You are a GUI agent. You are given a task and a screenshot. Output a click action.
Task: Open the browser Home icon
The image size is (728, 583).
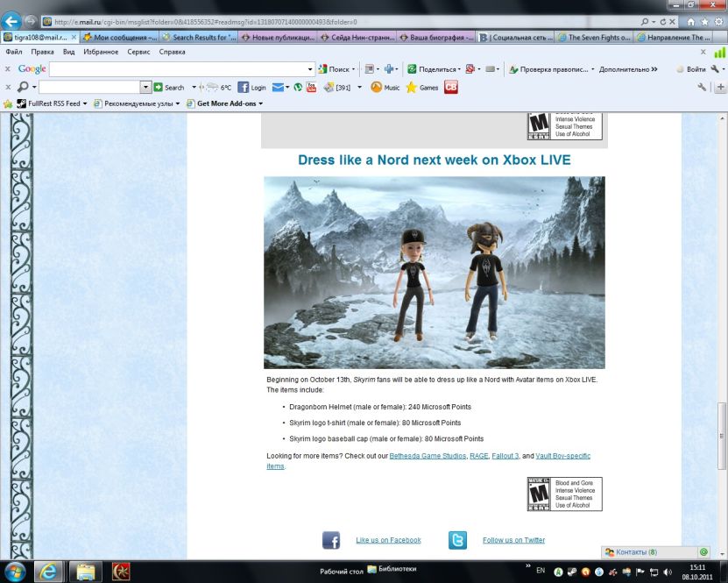691,21
